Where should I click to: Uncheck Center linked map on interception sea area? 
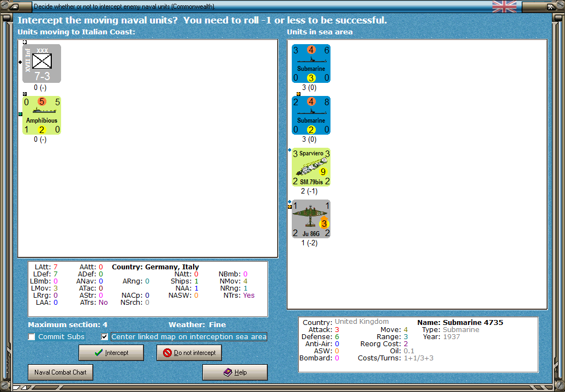click(x=105, y=337)
